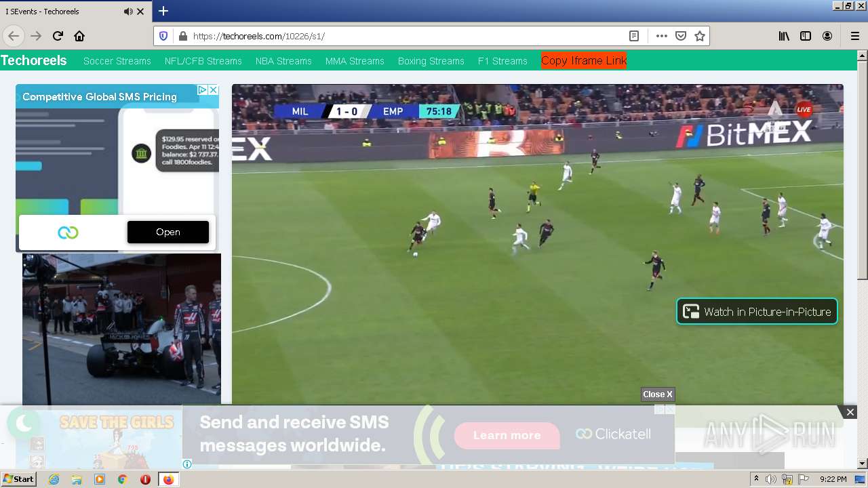The width and height of the screenshot is (868, 488).
Task: Toggle the moon night-mode icon
Action: 24,424
